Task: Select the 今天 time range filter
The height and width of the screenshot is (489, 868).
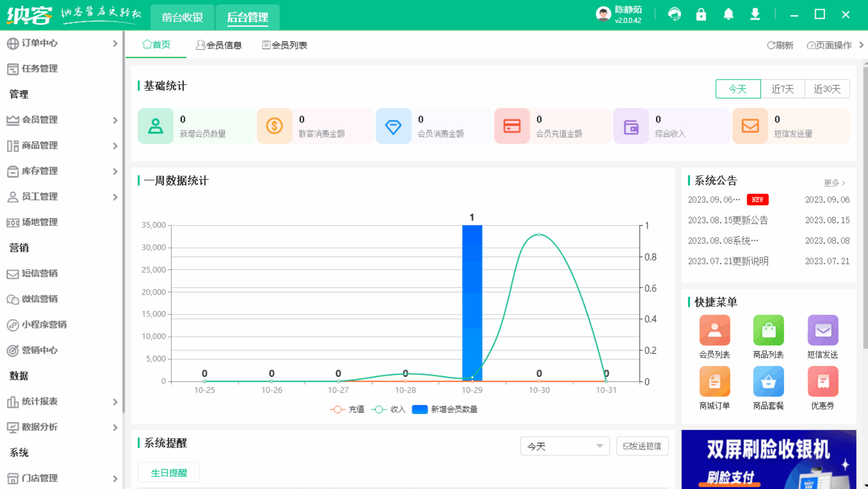Action: coord(738,89)
